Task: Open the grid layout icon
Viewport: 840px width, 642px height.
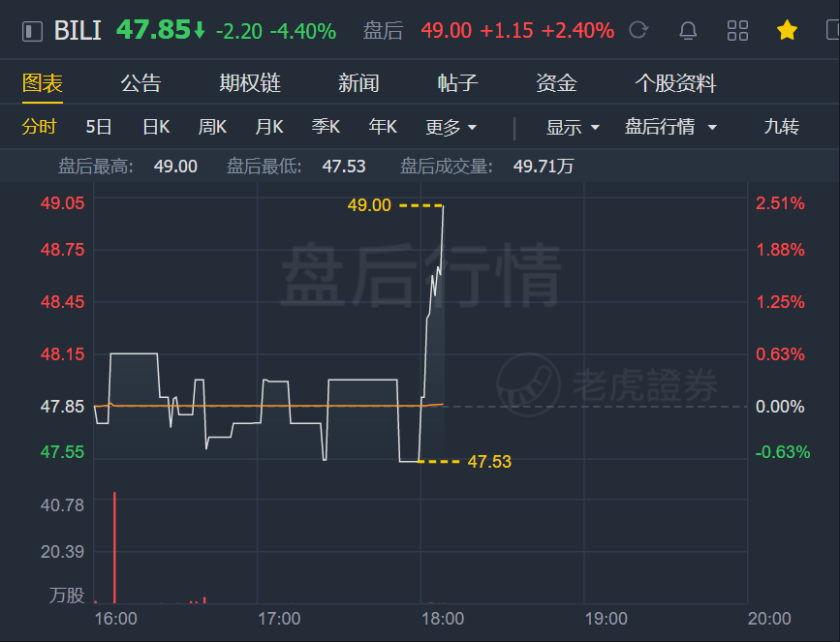Action: coord(737,31)
